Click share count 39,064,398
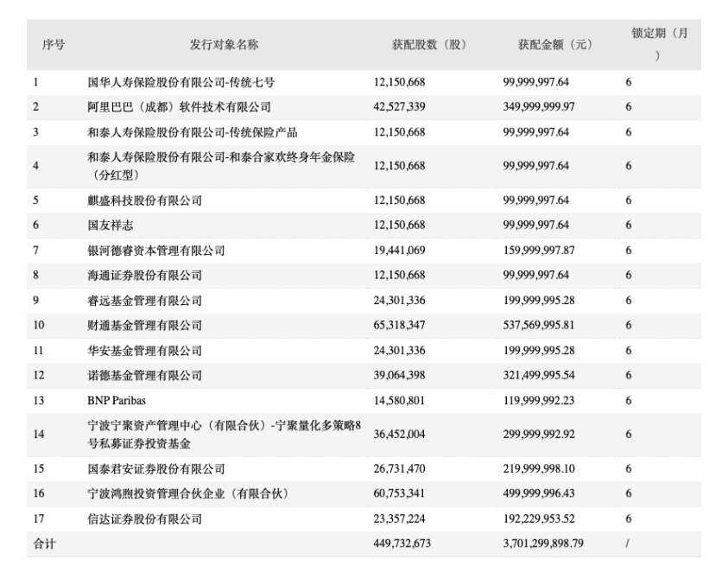This screenshot has height=566, width=728. (399, 376)
